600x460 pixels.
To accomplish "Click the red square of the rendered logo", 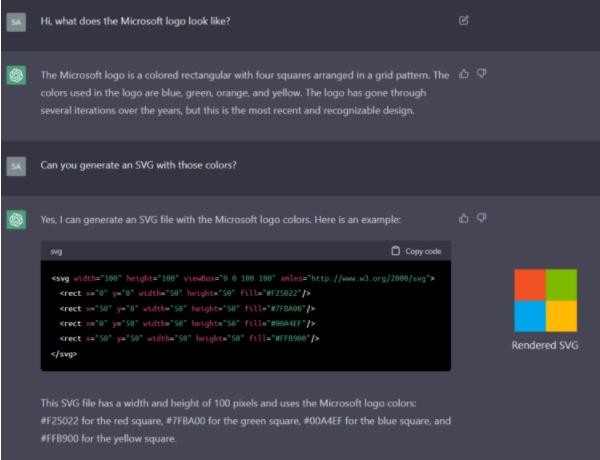I will coord(530,285).
